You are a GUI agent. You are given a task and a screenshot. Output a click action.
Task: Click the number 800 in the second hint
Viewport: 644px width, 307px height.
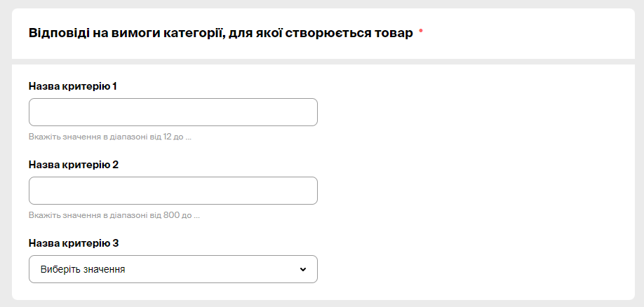[172, 215]
